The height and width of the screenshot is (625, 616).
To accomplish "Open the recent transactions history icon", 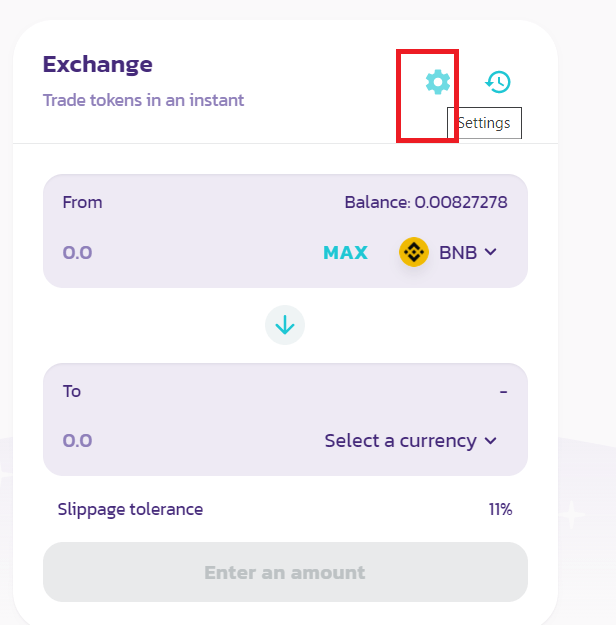I will point(498,82).
